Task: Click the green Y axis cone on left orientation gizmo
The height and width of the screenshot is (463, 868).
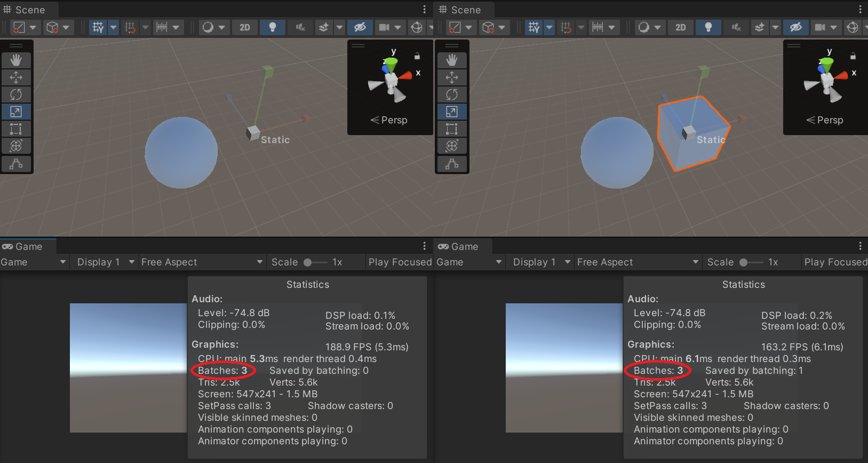Action: tap(391, 65)
